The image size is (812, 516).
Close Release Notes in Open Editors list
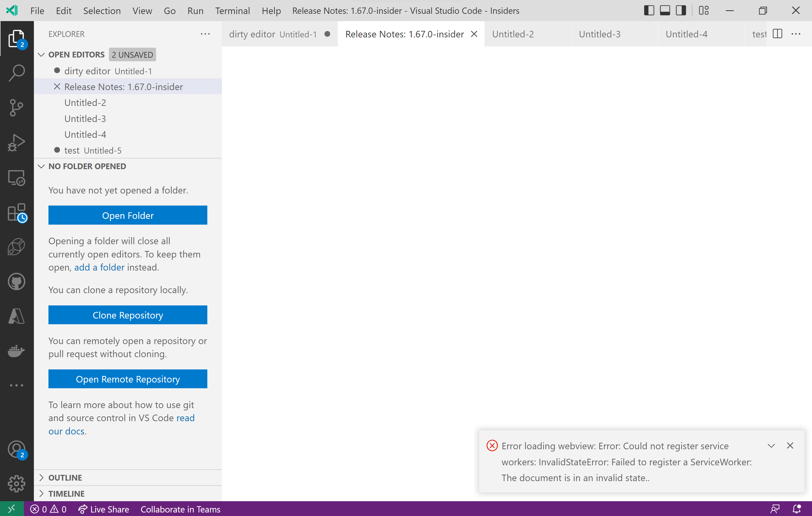click(57, 87)
